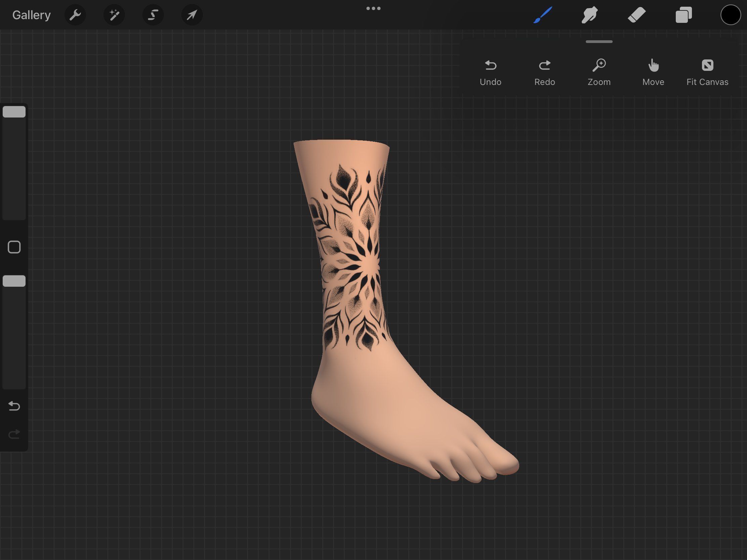
Task: Select the Paint brush tool
Action: [x=543, y=15]
